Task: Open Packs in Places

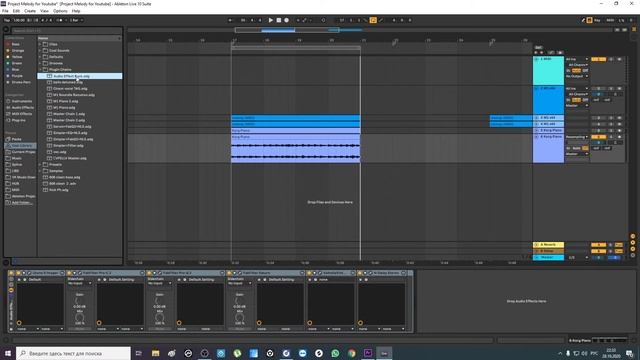Action: (x=16, y=139)
